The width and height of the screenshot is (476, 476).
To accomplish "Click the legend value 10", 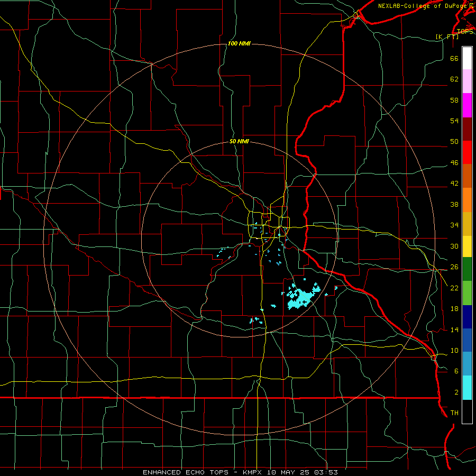I will click(x=454, y=351).
